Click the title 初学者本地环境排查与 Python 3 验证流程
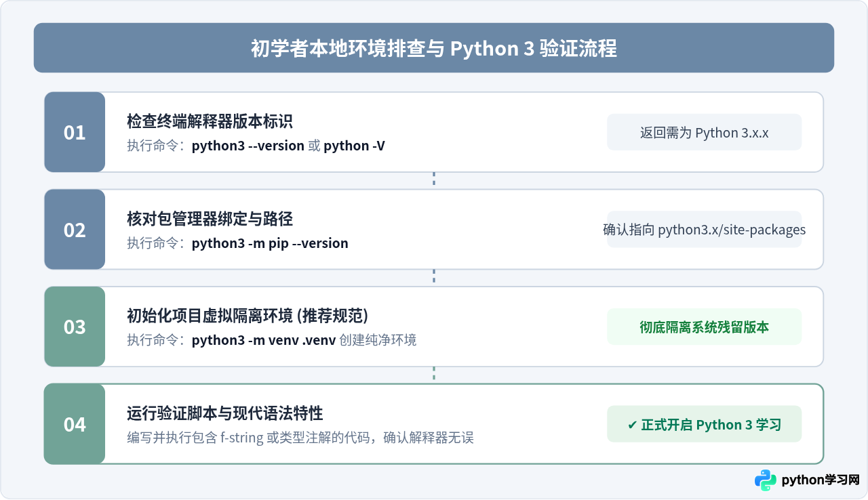This screenshot has width=868, height=500. click(434, 49)
